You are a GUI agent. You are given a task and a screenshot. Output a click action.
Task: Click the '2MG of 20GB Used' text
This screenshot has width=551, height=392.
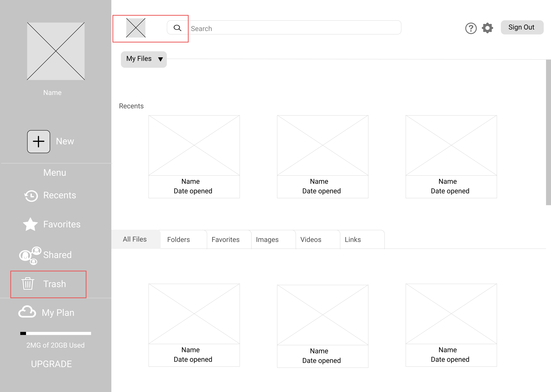pyautogui.click(x=55, y=345)
